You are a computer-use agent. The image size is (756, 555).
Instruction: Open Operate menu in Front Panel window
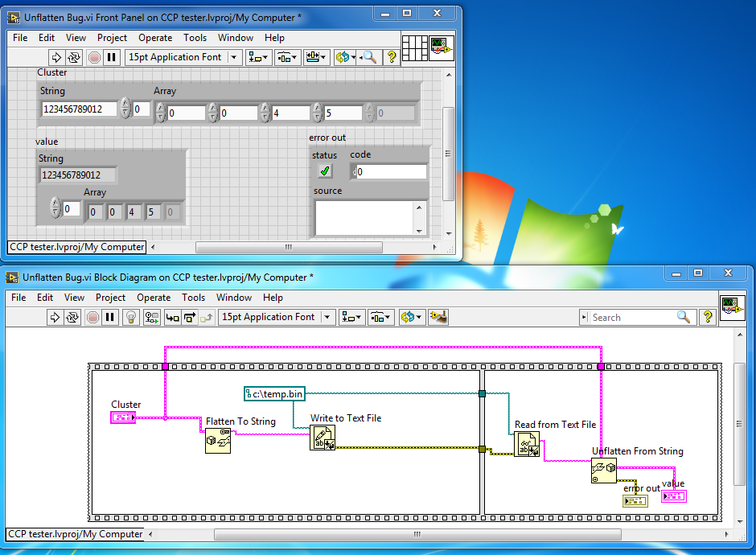tap(155, 38)
